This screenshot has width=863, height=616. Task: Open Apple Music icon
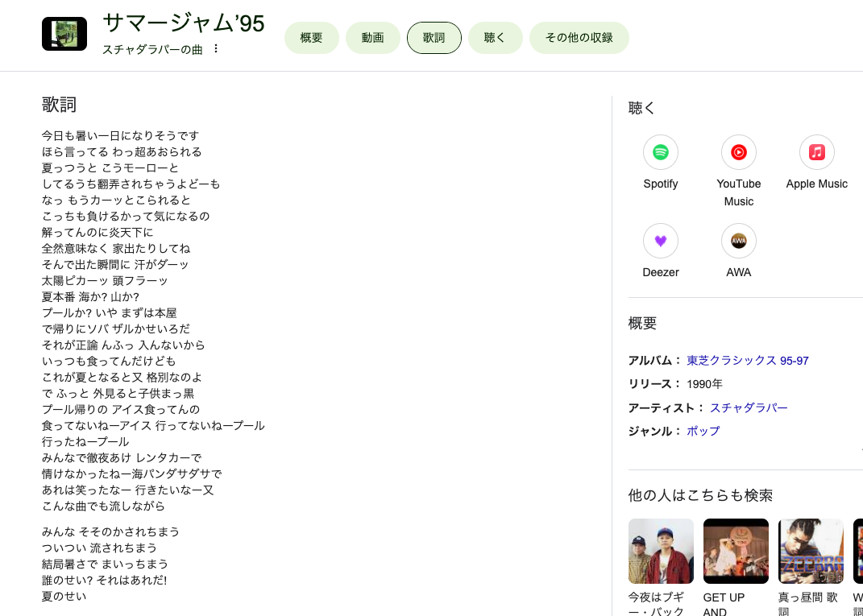coord(817,152)
